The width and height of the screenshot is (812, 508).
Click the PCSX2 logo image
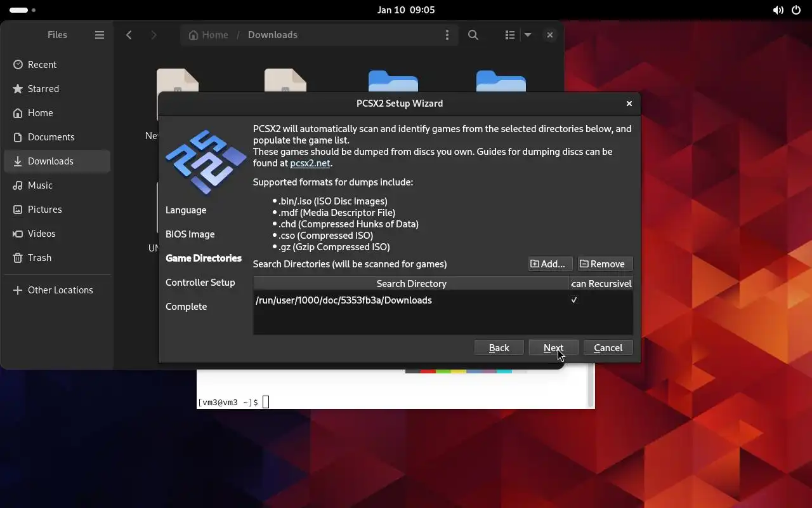(x=206, y=162)
